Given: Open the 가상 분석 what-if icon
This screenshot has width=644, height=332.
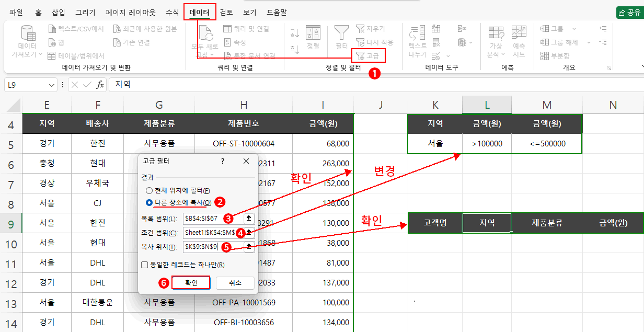Looking at the screenshot, I should pyautogui.click(x=496, y=32).
